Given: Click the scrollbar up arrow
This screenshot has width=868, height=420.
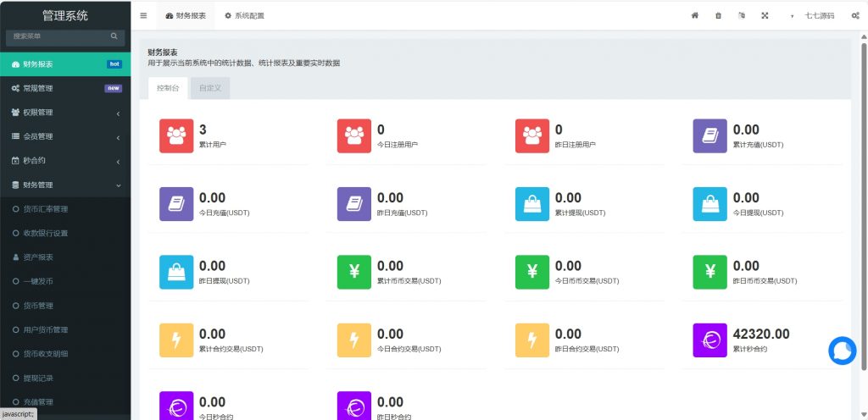Looking at the screenshot, I should coord(864,36).
